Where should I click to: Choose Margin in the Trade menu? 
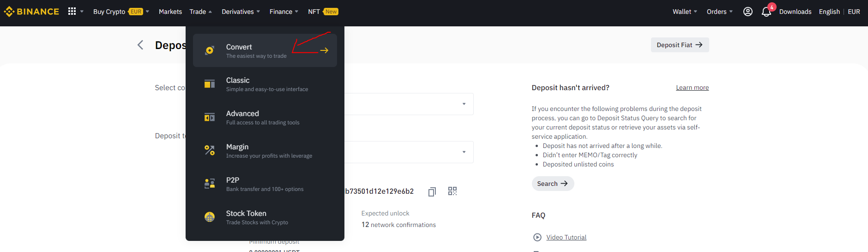pyautogui.click(x=265, y=150)
